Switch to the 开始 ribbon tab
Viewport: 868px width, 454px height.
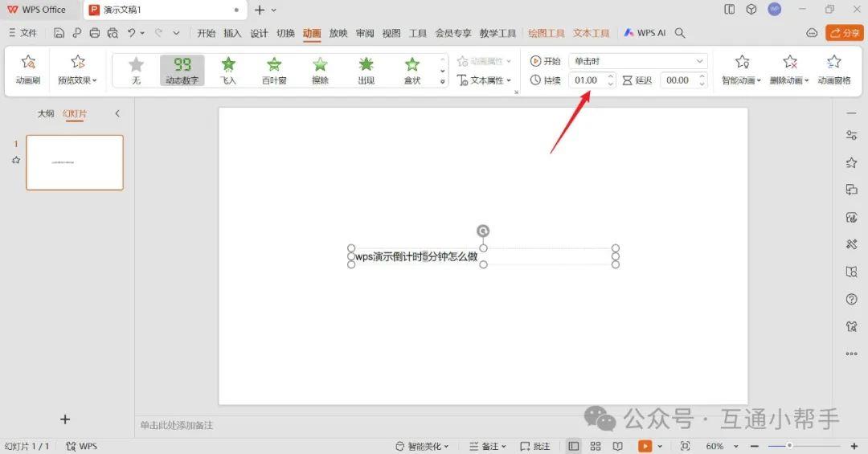pyautogui.click(x=206, y=33)
